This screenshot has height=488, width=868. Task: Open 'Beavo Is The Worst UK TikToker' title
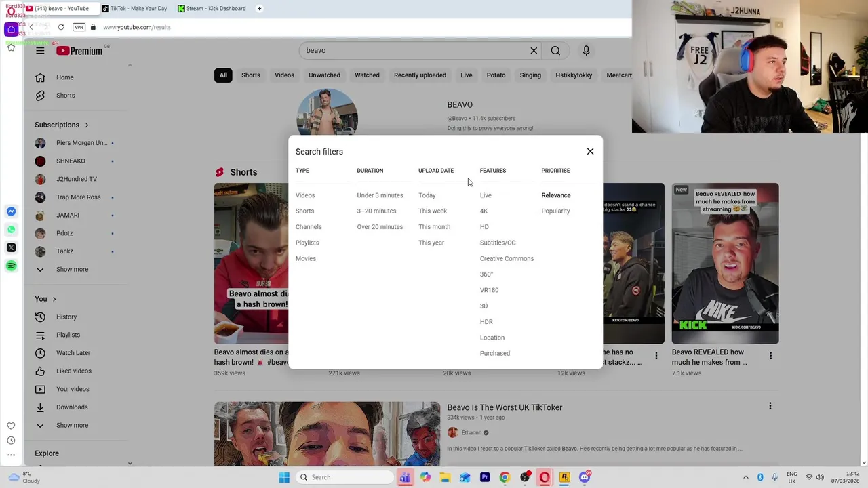pos(505,407)
